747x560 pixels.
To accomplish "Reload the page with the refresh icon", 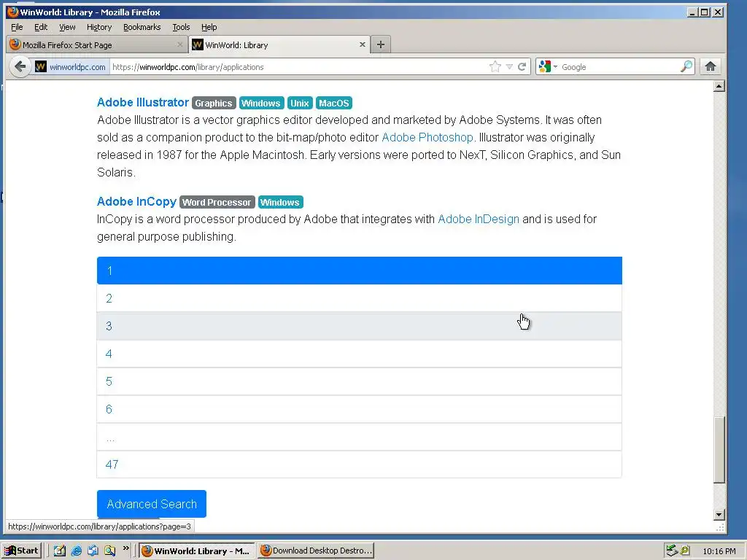I will 522,66.
